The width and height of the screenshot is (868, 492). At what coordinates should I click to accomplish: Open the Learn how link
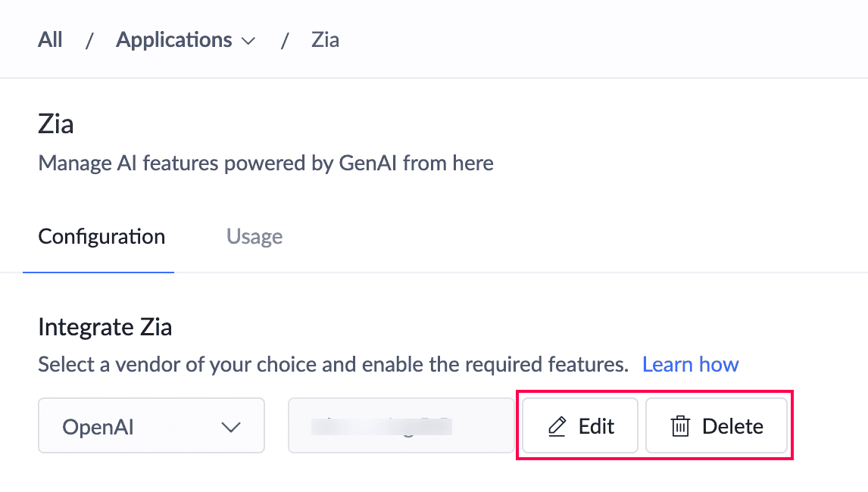[690, 365]
